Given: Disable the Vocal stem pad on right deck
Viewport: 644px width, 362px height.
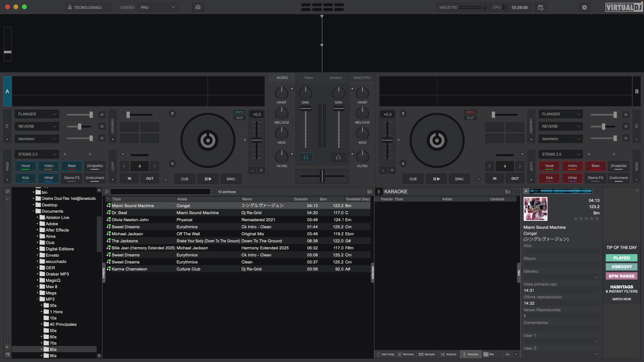Looking at the screenshot, I should [549, 166].
